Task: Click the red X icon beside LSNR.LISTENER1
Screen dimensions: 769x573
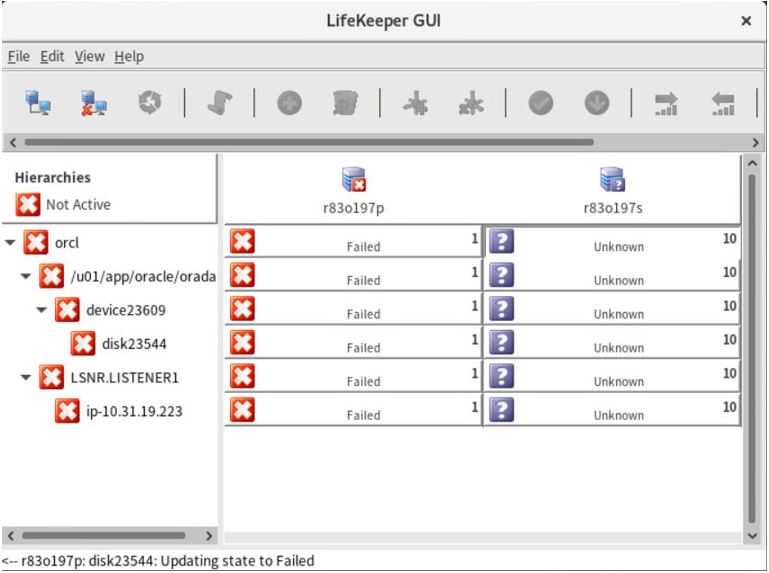Action: [51, 377]
